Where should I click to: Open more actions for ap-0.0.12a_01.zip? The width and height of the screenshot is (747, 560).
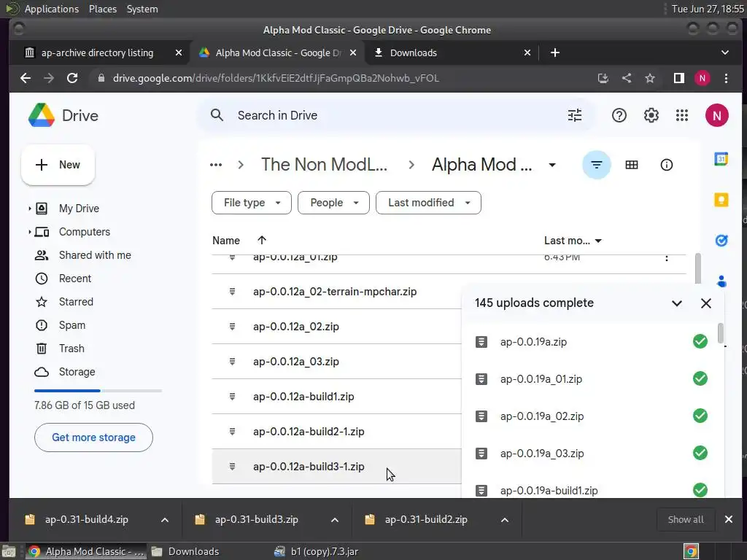(667, 258)
